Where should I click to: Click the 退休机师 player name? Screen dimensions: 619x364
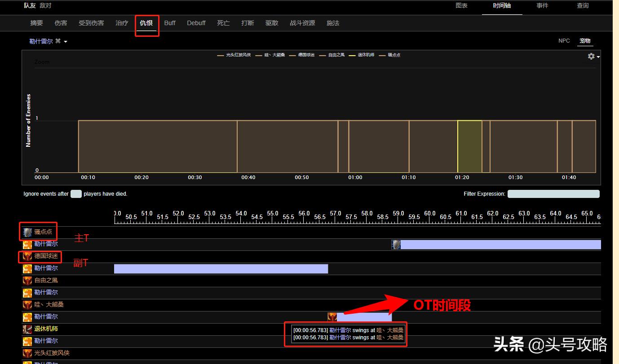46,329
